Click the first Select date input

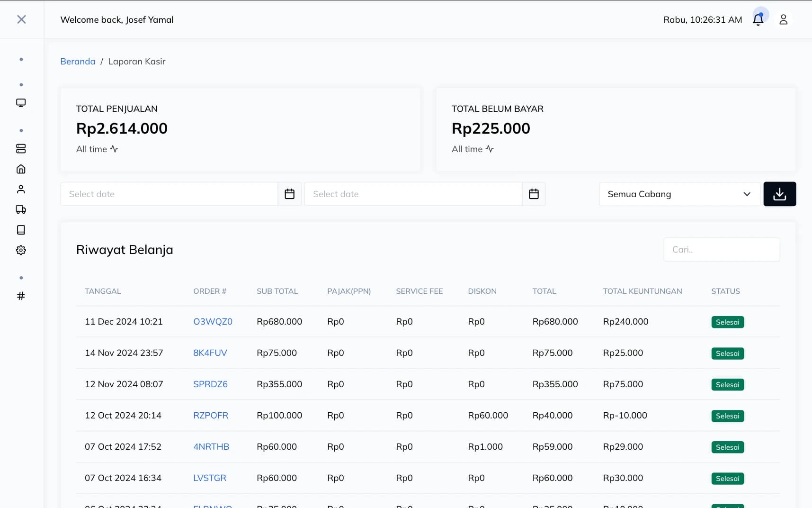coord(169,194)
